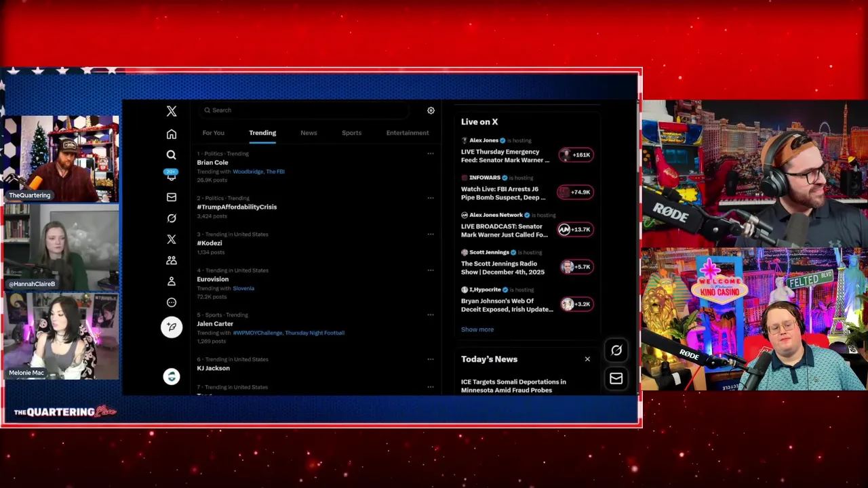868x488 pixels.
Task: Open the Brian Cole trending topic
Action: [x=212, y=163]
